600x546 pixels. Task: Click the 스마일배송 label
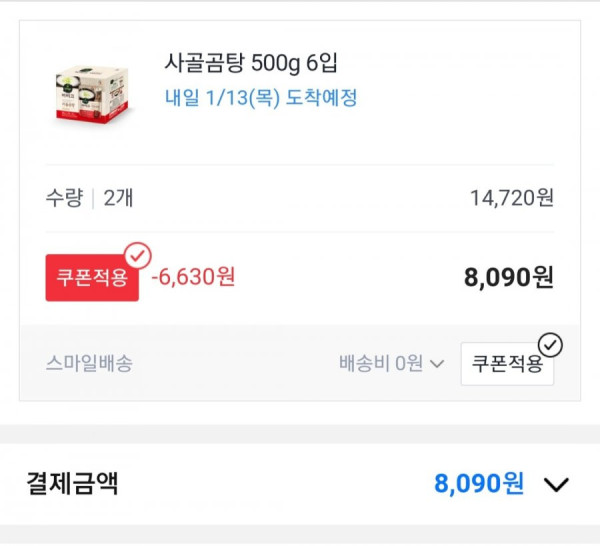(89, 363)
